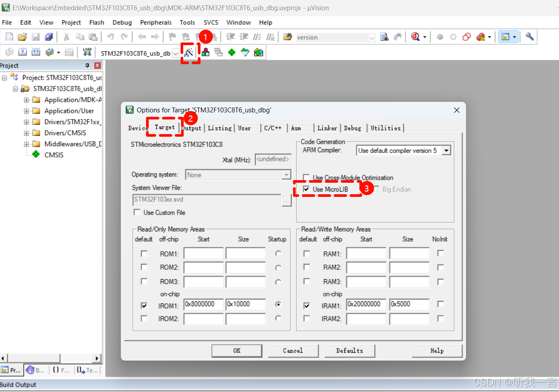Screen dimensions: 559x392
Task: Select the IROM1 Startup radio button
Action: click(278, 304)
